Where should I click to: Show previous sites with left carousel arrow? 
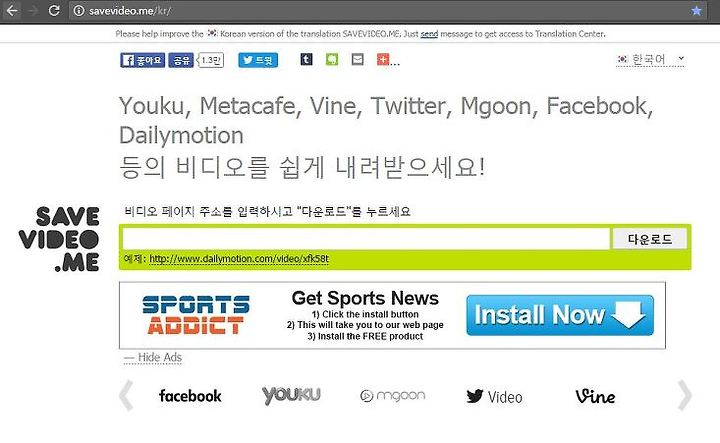tap(126, 395)
